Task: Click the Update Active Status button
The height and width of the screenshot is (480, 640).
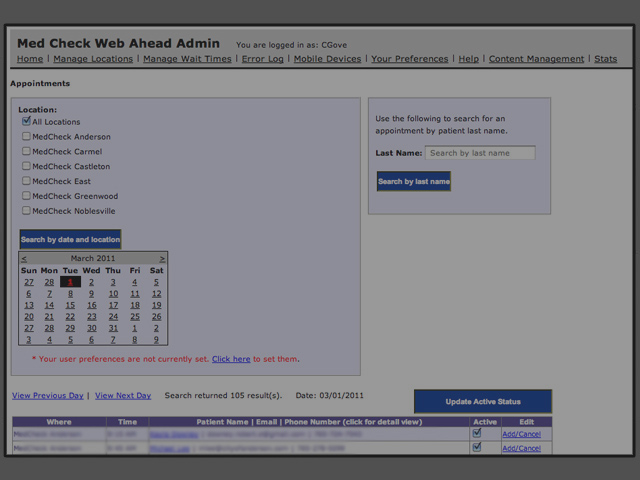Action: pyautogui.click(x=483, y=401)
